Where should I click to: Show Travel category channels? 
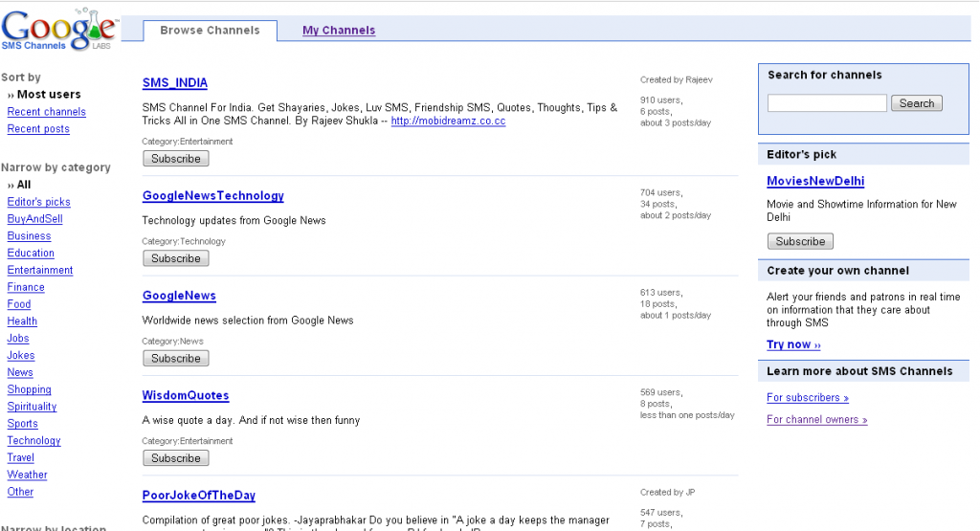[21, 457]
